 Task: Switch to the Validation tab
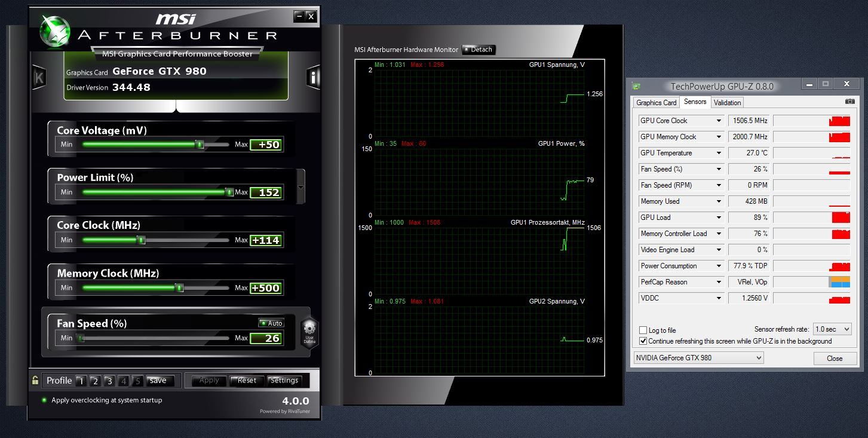click(x=727, y=103)
